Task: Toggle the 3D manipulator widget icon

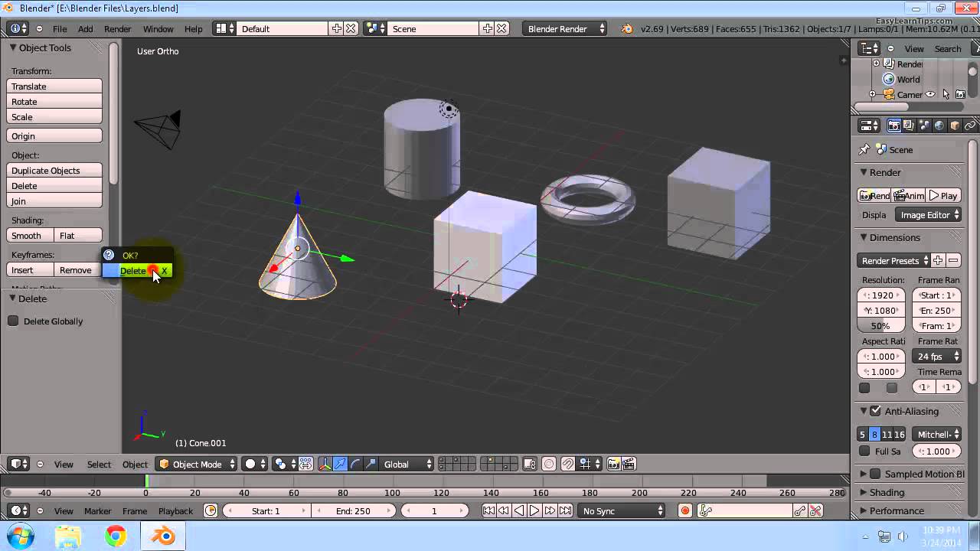Action: pos(325,464)
